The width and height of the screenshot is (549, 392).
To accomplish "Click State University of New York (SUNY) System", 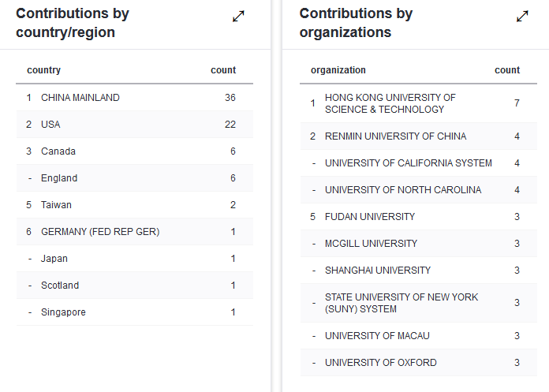I will (418, 303).
